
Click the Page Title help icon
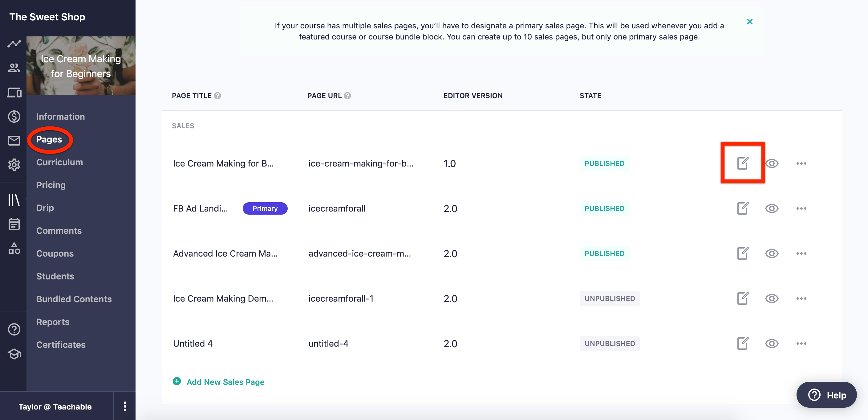click(x=217, y=96)
